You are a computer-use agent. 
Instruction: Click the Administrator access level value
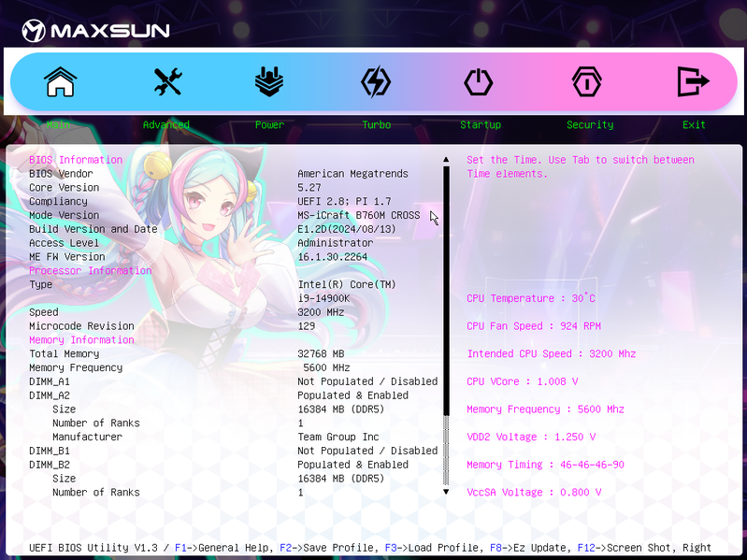(x=336, y=243)
